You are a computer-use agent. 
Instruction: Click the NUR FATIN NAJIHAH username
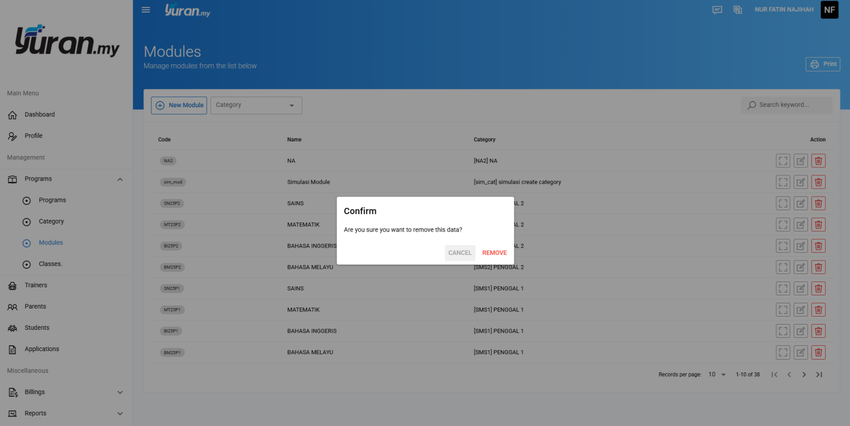coord(784,10)
